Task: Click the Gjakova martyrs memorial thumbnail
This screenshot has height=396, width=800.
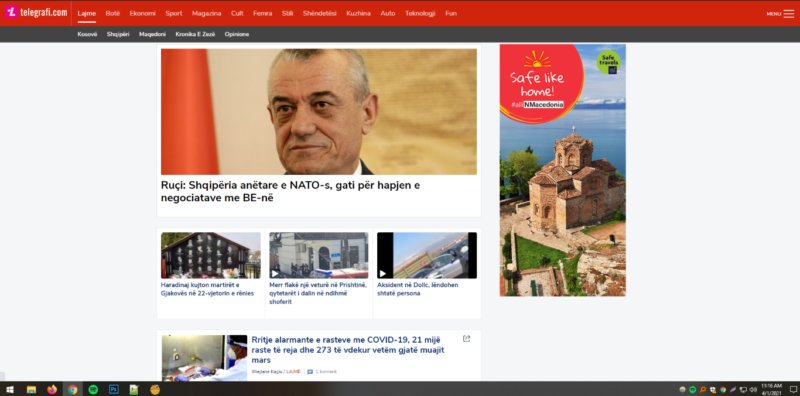Action: [211, 256]
